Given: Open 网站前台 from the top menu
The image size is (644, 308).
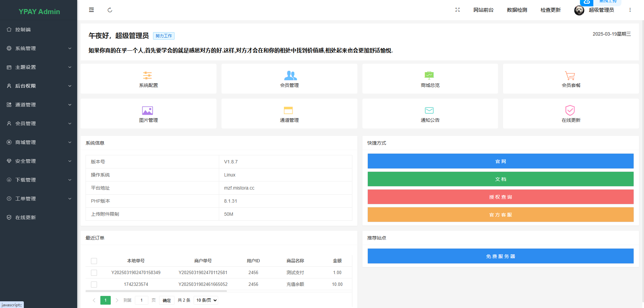Looking at the screenshot, I should (483, 10).
